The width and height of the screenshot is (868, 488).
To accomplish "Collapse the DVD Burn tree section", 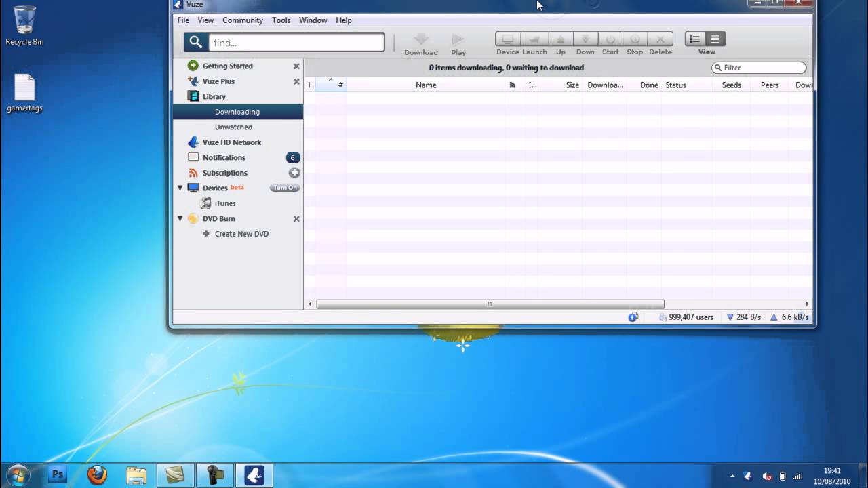I will click(180, 218).
